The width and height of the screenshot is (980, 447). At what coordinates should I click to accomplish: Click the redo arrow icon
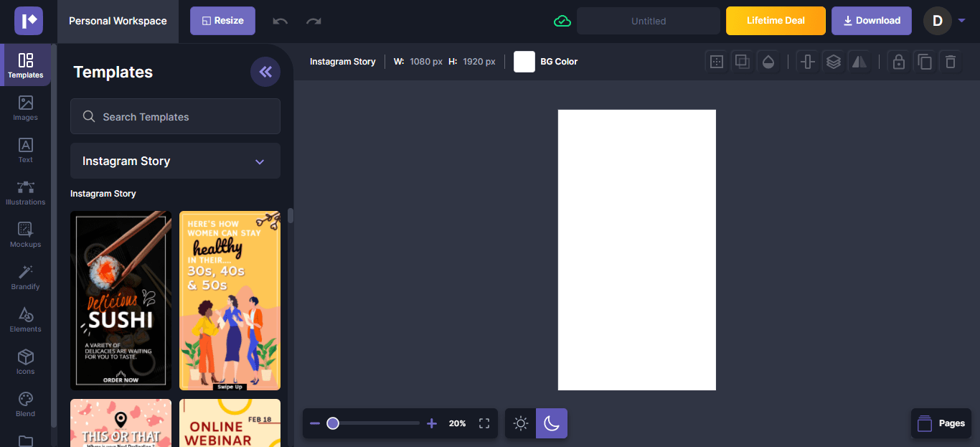[x=314, y=22]
